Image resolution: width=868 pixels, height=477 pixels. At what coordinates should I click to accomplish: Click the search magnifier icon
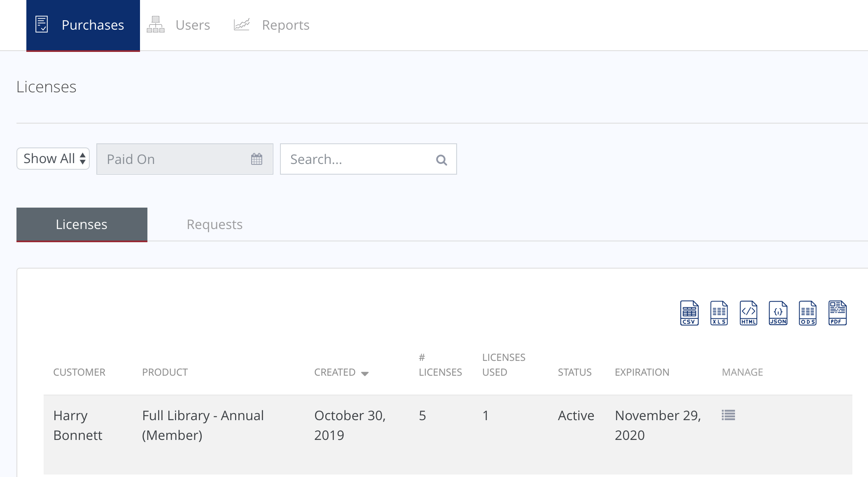(x=441, y=160)
